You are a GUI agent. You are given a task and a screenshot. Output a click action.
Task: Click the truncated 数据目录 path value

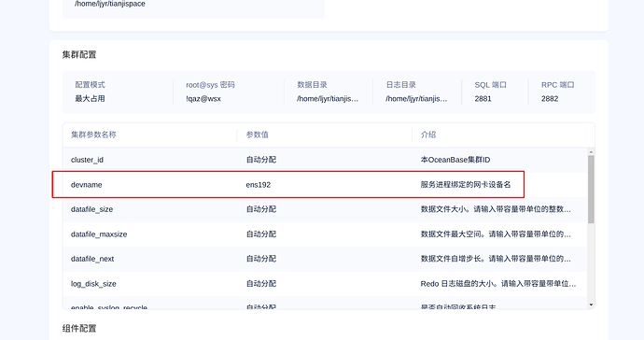[x=328, y=99]
